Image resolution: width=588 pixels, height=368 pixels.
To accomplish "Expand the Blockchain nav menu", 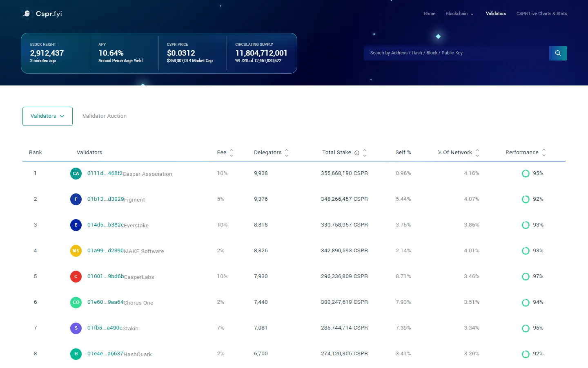I will point(460,13).
